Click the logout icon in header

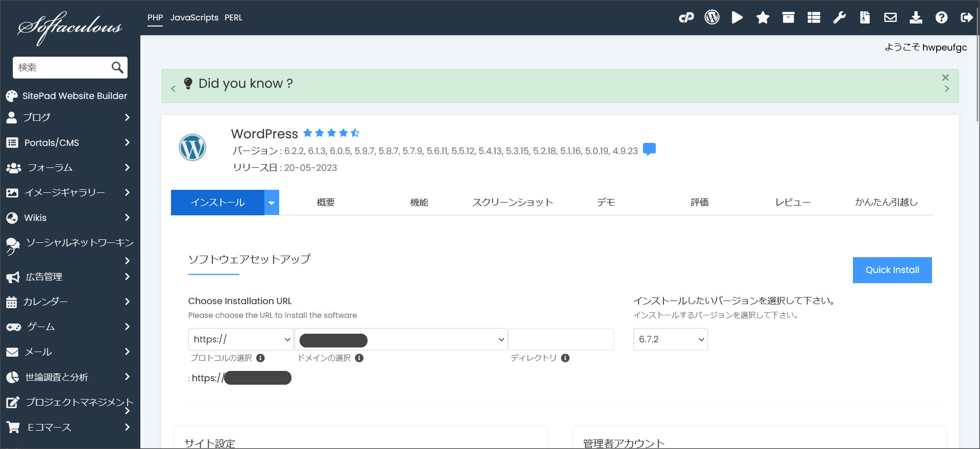pos(966,18)
